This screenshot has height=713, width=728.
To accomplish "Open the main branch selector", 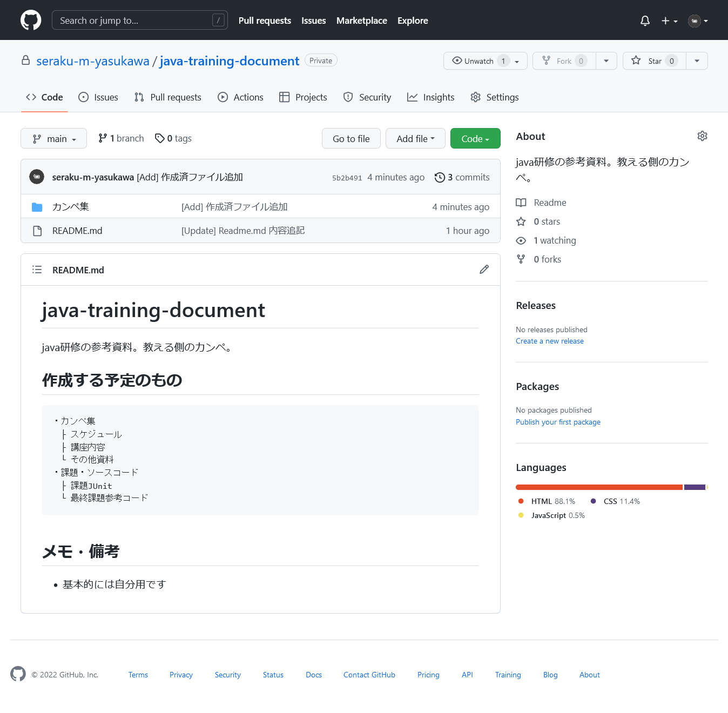I will 53,139.
